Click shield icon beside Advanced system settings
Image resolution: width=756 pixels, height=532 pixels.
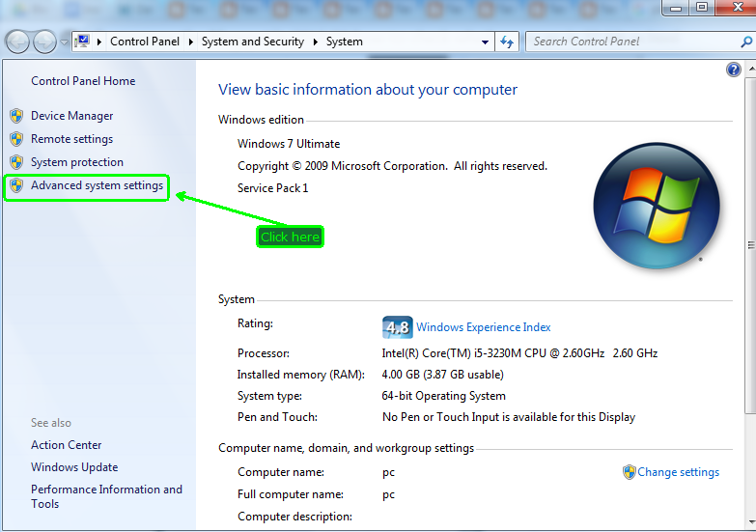click(16, 185)
